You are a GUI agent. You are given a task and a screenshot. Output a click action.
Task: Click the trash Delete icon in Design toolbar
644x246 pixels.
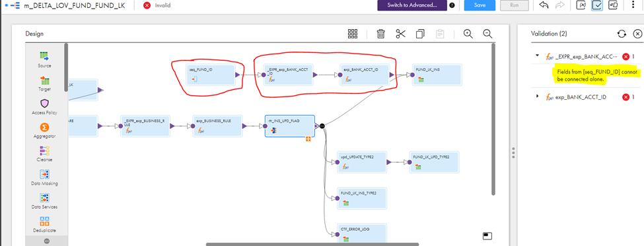click(x=380, y=34)
